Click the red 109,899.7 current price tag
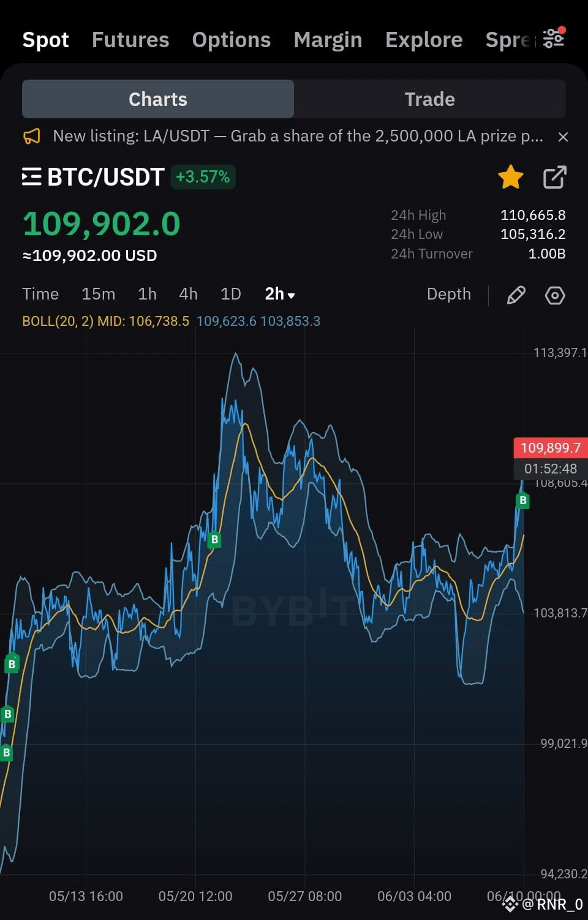 click(x=551, y=448)
